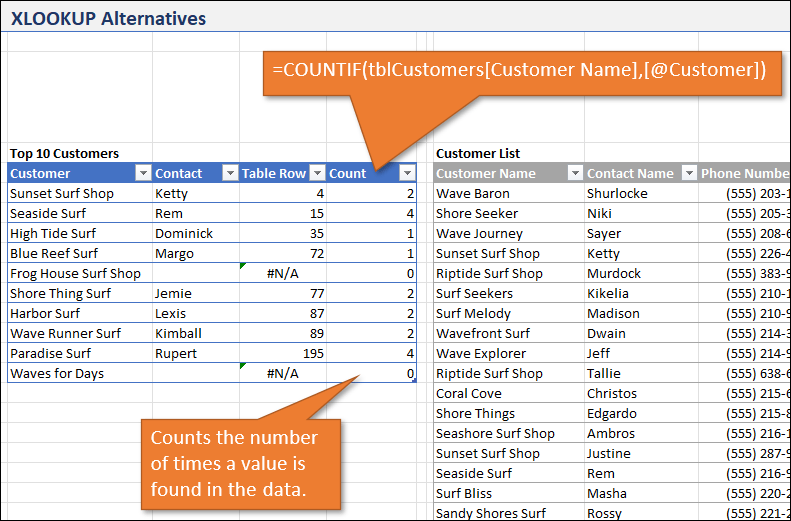Select the Phone Number column header
Screen dimensions: 791x521
(x=744, y=173)
